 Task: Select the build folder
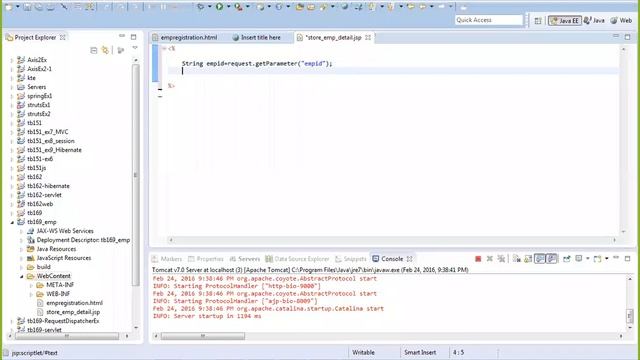pos(39,267)
